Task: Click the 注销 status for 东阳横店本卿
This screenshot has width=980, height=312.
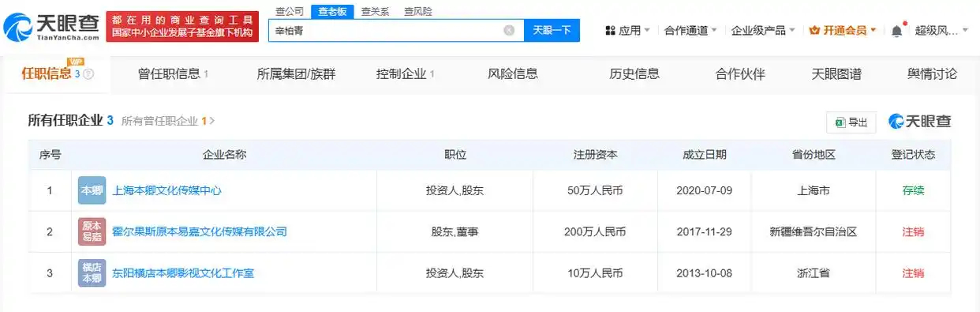Action: coord(913,273)
